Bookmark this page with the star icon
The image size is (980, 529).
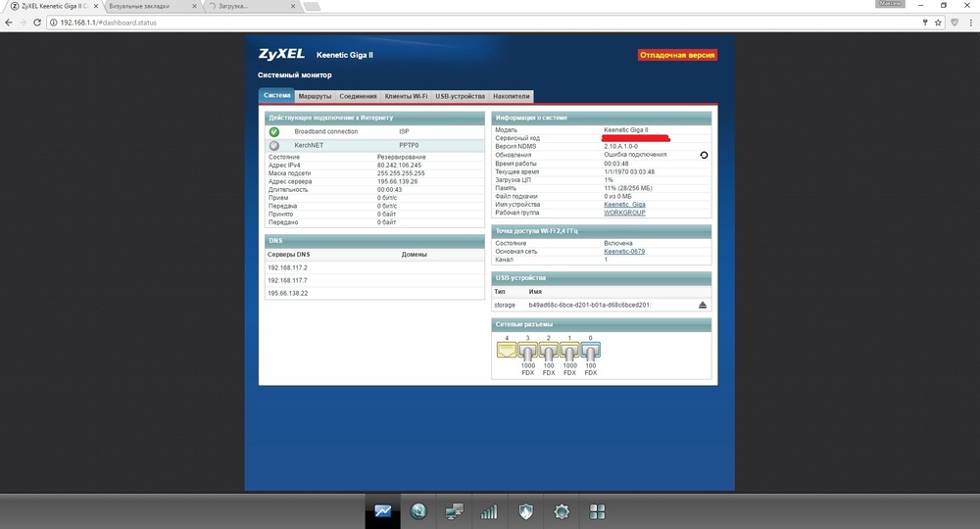[x=938, y=23]
